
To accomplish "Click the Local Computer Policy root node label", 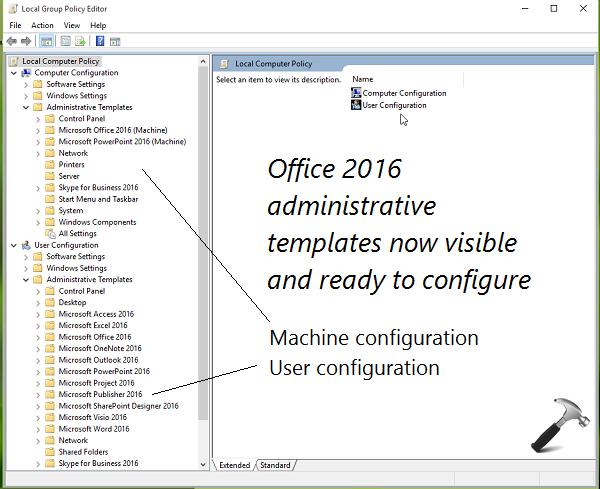I will pyautogui.click(x=60, y=61).
